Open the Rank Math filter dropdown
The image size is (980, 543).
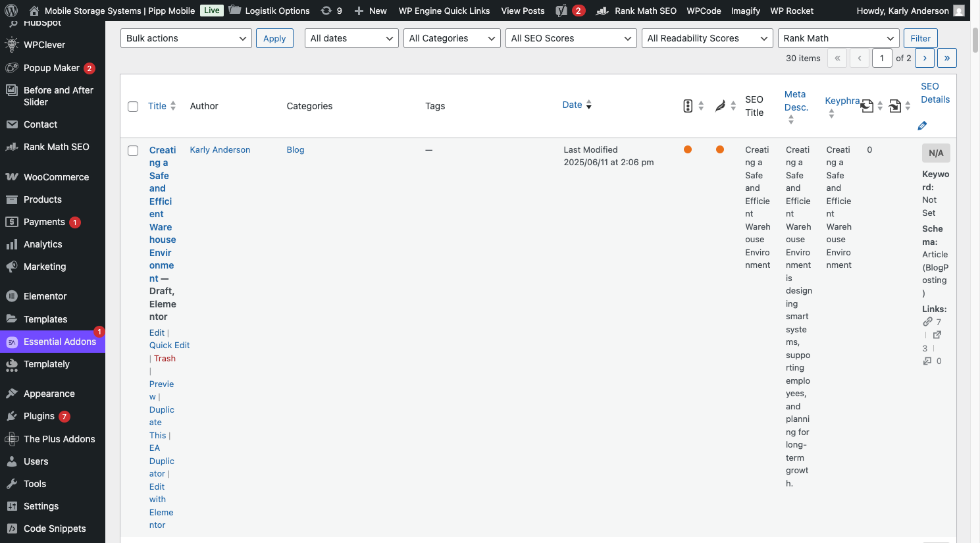pyautogui.click(x=838, y=38)
